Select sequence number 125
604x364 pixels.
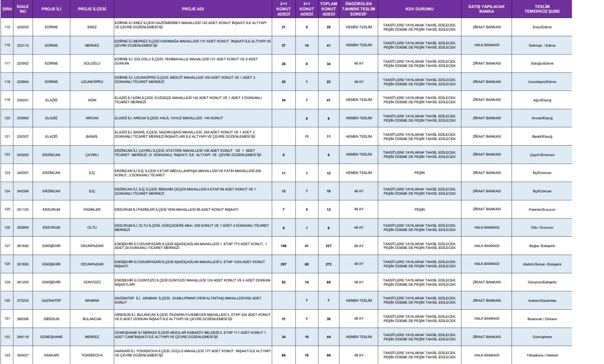7,209
